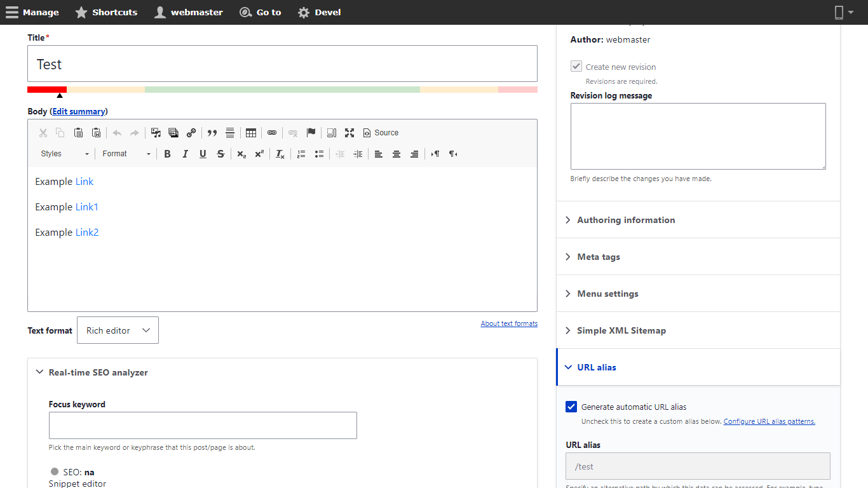Screen dimensions: 868x488
Task: Apply strikethrough formatting
Action: [x=220, y=154]
